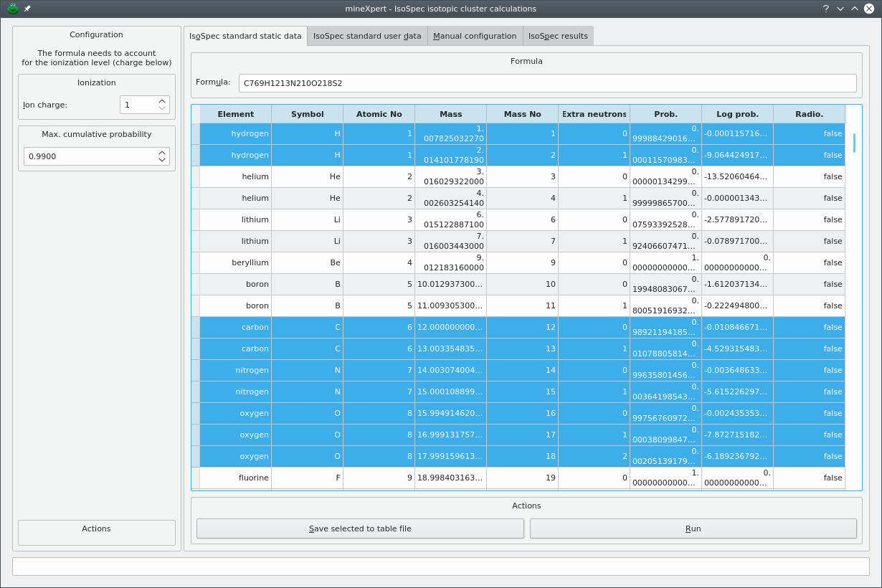Pin the window to stay on top
This screenshot has height=588, width=882.
[x=27, y=9]
